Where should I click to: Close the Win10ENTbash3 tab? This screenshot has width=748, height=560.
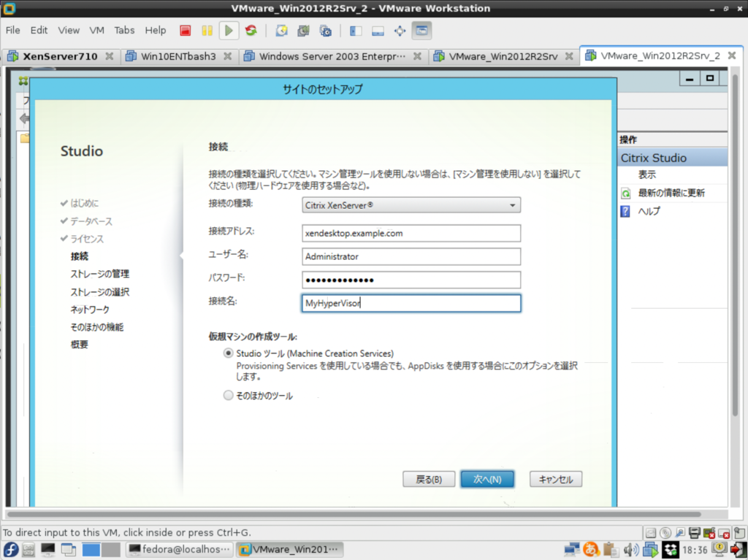(228, 56)
